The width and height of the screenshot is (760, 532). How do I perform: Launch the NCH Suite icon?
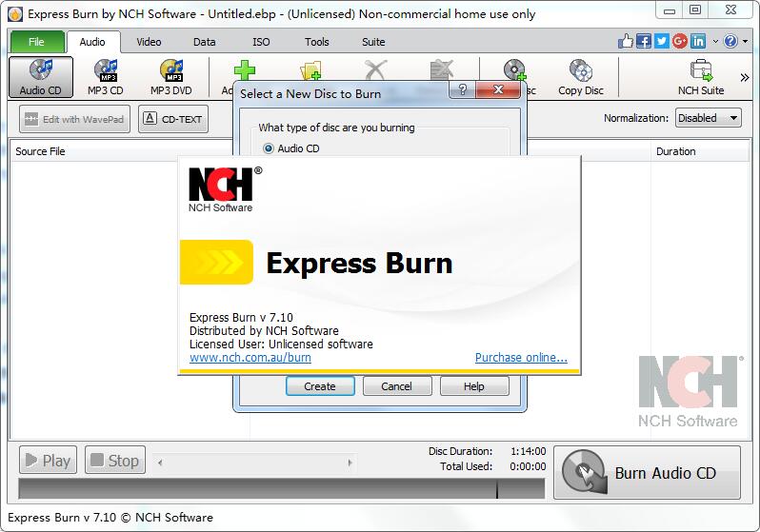[700, 77]
